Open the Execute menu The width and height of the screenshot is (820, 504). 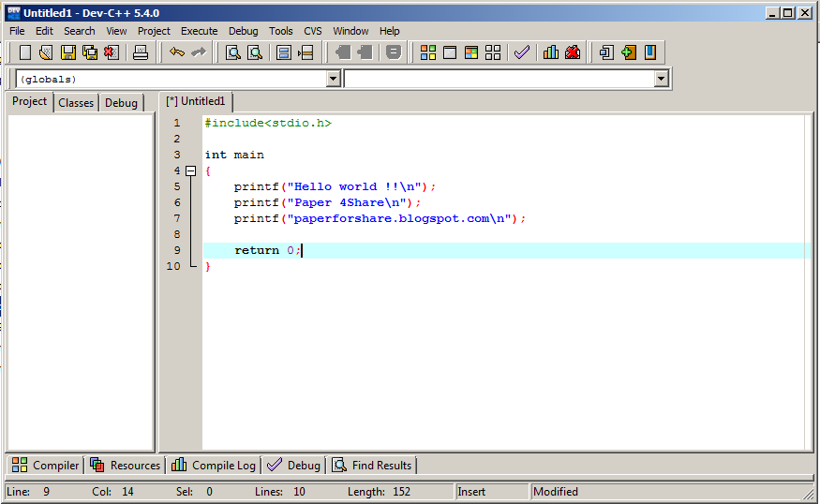point(199,31)
